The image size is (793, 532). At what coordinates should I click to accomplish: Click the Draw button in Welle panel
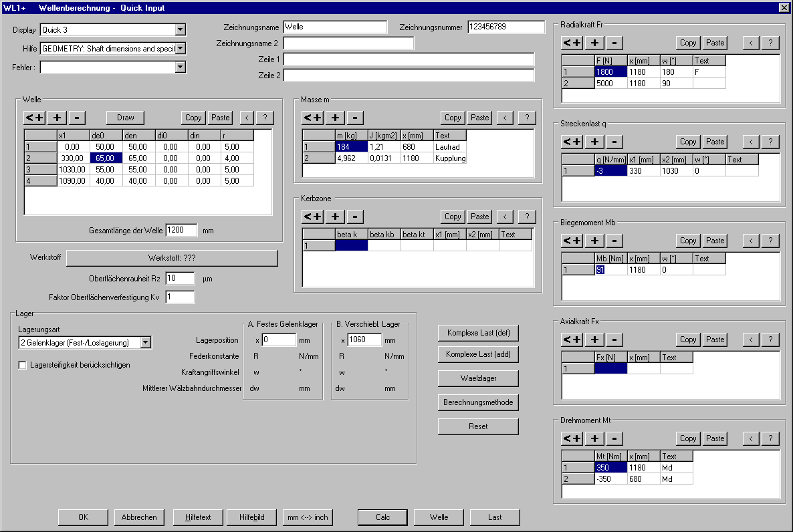[126, 118]
